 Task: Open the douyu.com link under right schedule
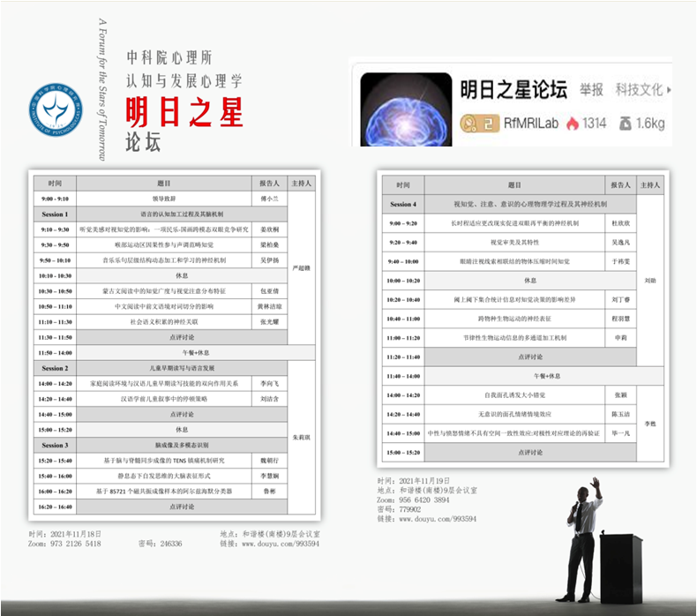(x=425, y=519)
